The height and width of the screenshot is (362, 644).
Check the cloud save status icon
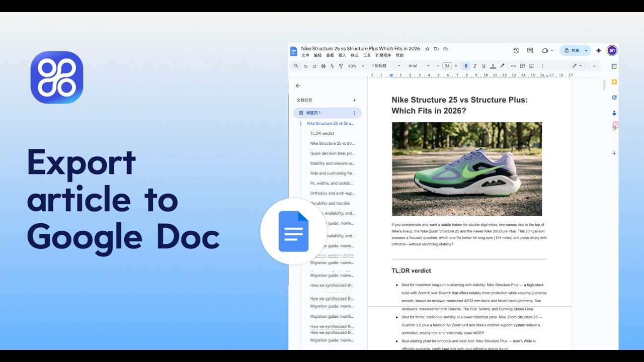click(445, 49)
